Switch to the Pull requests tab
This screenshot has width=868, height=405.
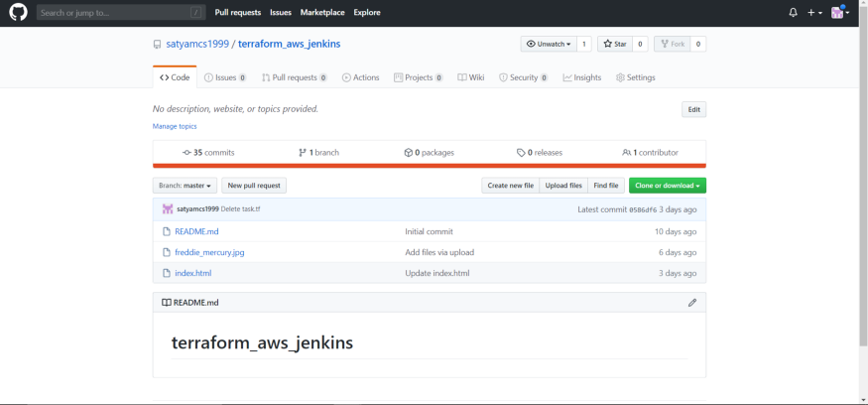(x=295, y=77)
